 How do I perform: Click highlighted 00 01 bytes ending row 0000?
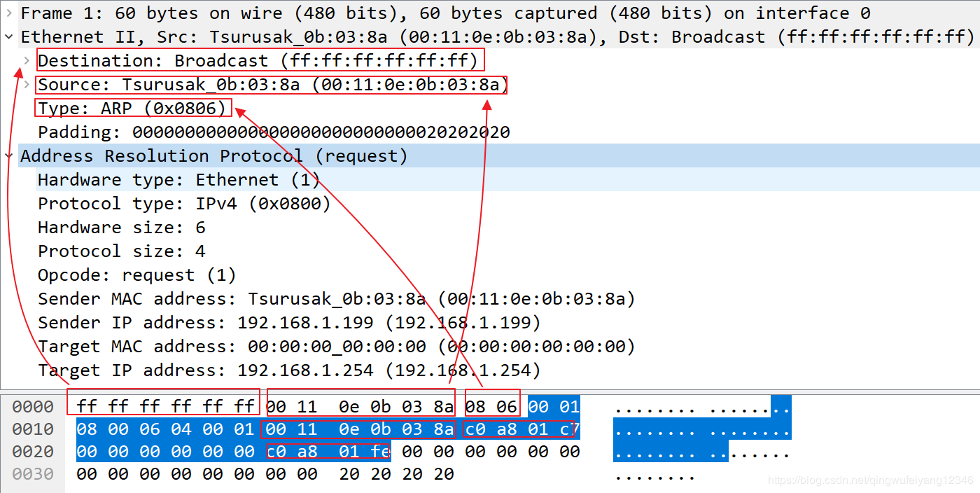click(x=554, y=407)
